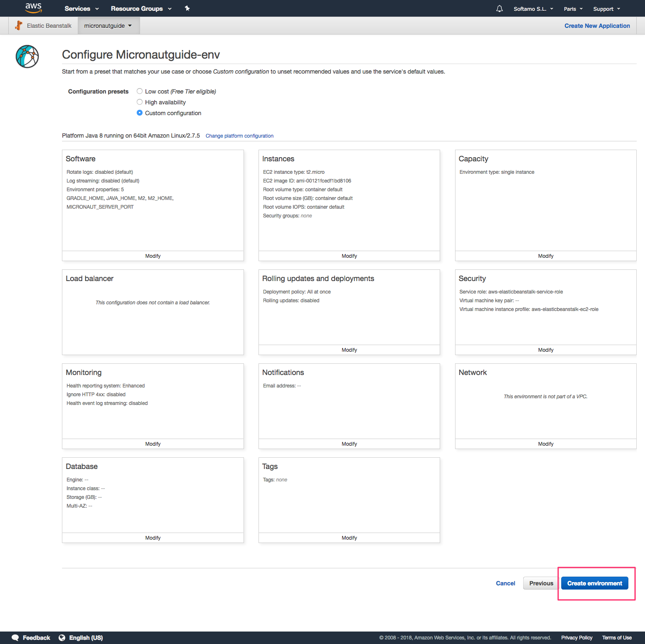Image resolution: width=645 pixels, height=644 pixels.
Task: Choose the Custom configuration radio option
Action: [140, 113]
